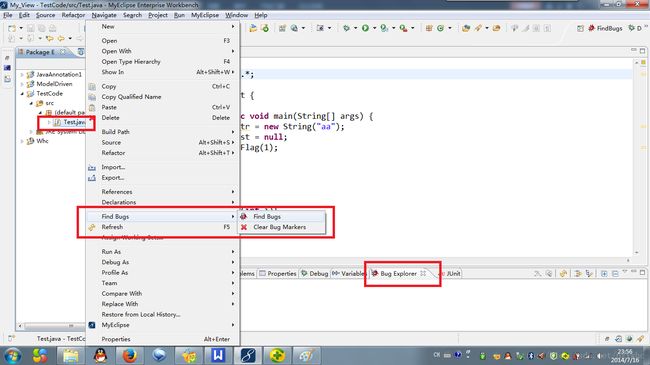Viewport: 650px width, 365px height.
Task: Expand the Open With submenu
Action: [162, 51]
